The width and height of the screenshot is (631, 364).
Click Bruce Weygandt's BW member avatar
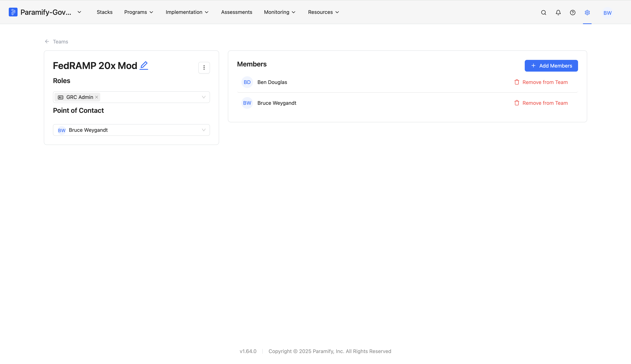click(247, 103)
